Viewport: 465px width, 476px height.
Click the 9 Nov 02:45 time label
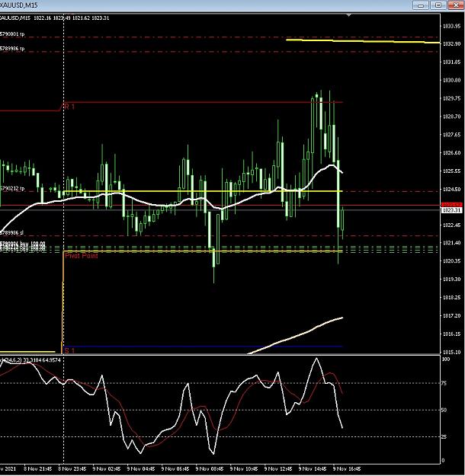point(107,468)
